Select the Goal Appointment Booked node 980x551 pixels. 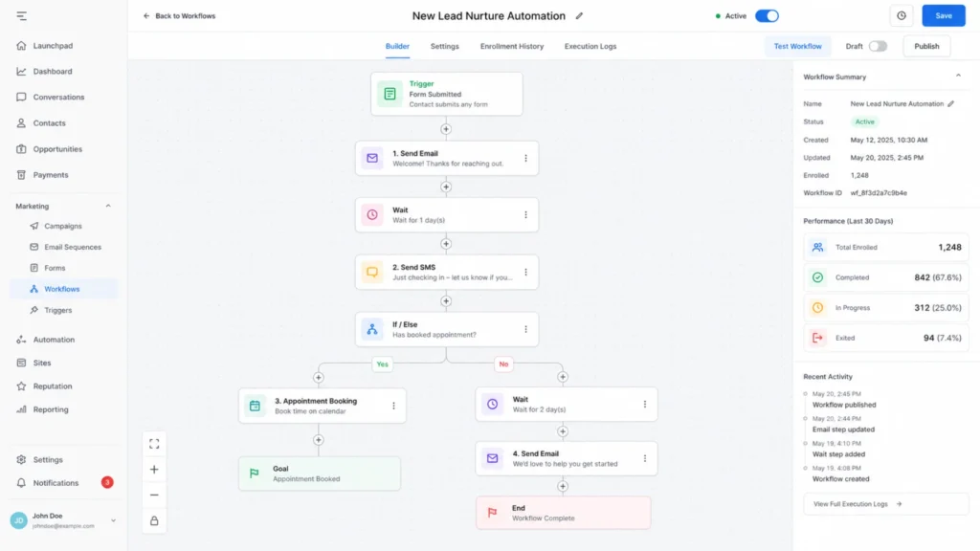point(320,474)
